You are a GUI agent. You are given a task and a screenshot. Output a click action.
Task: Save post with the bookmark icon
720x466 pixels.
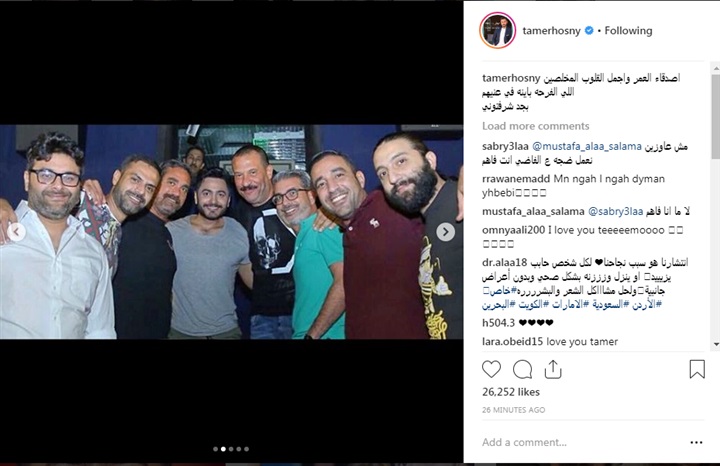pyautogui.click(x=697, y=369)
